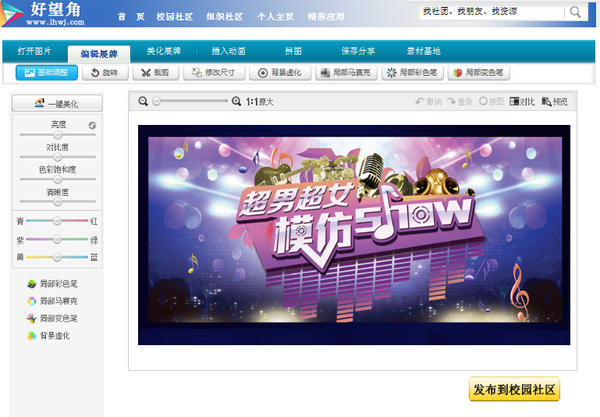Open the 修改尺寸 resize tool
Image resolution: width=600 pixels, height=417 pixels.
point(213,73)
